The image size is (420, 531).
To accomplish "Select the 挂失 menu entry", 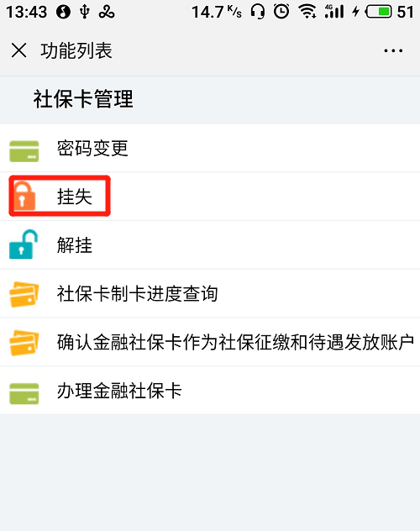I will coord(210,197).
